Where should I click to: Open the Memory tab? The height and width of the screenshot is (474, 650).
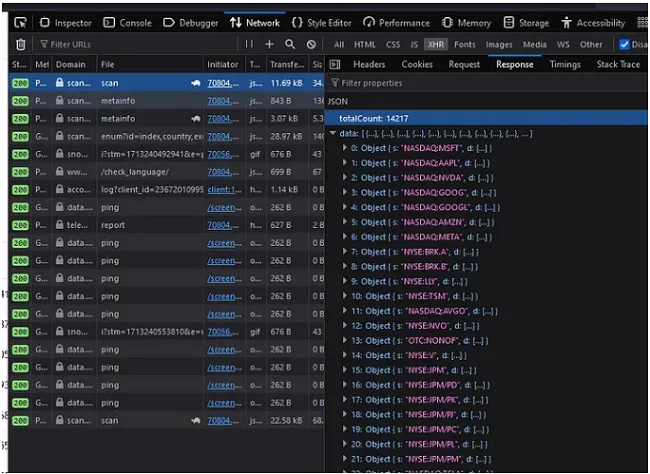(466, 23)
